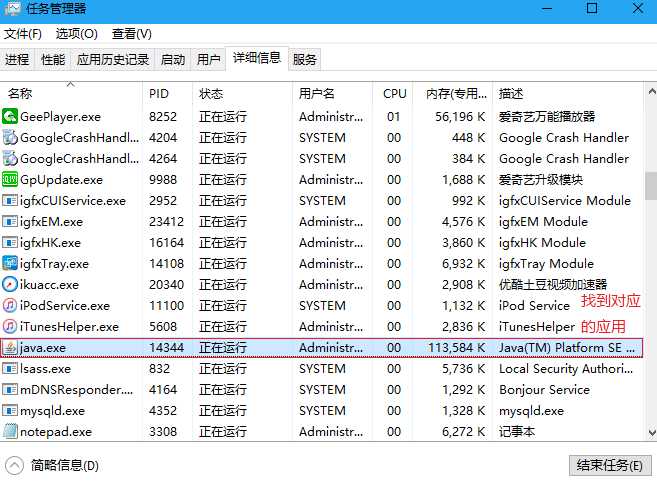Select the notepad.exe process name
This screenshot has width=657, height=486.
pos(56,432)
